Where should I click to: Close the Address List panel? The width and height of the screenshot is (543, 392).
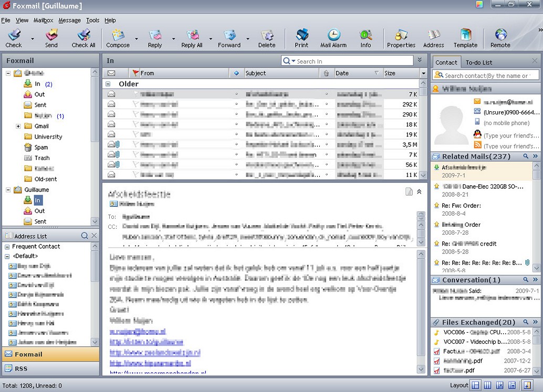pos(94,236)
